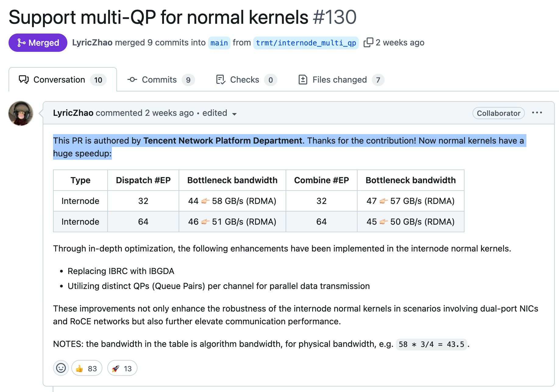Image resolution: width=559 pixels, height=392 pixels.
Task: Click the Collaborator label badge
Action: (x=498, y=113)
